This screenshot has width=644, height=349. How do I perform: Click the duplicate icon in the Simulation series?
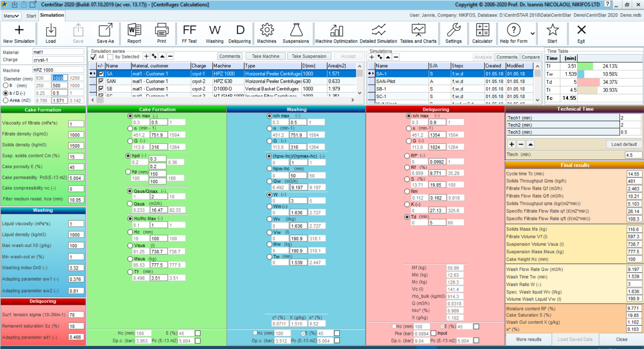154,56
